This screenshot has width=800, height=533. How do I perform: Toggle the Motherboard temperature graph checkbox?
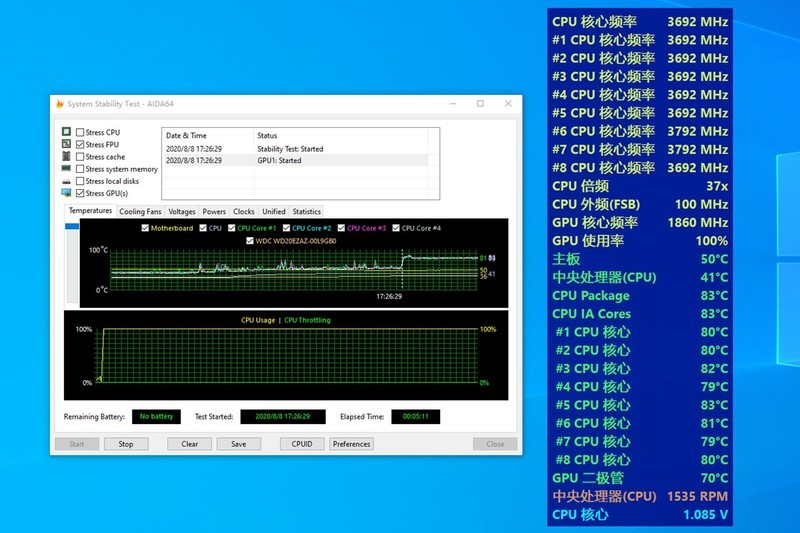(x=145, y=228)
